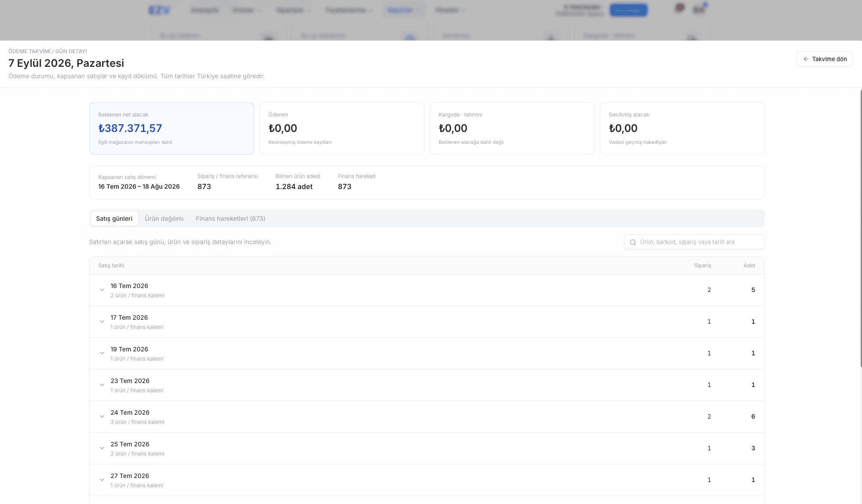Select the Satış günleri tab
This screenshot has height=504, width=862.
click(x=114, y=219)
